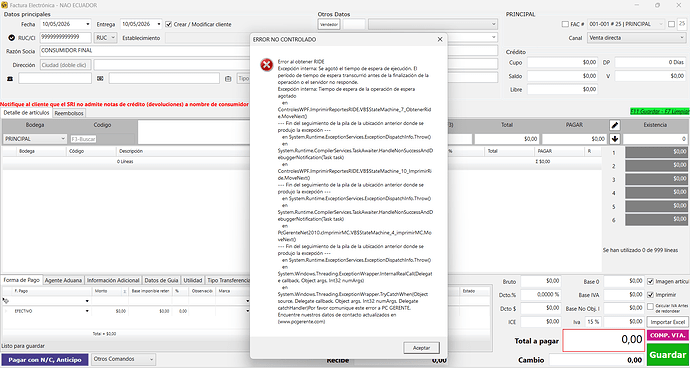Click the Saldo credit amount field
The height and width of the screenshot is (368, 690).
click(x=562, y=76)
